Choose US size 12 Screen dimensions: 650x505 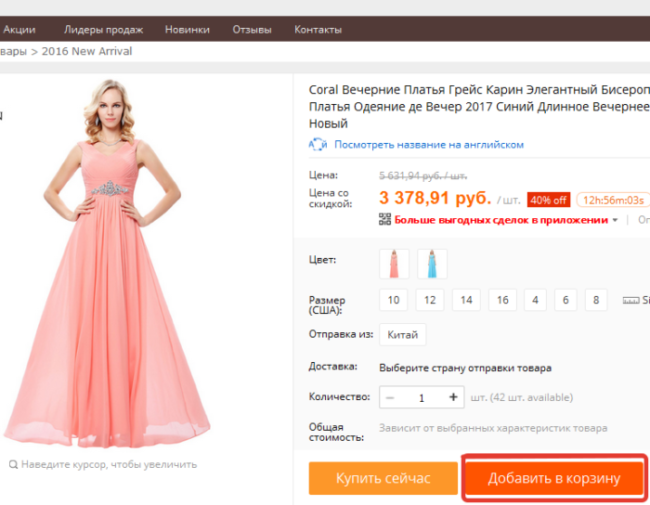click(430, 300)
